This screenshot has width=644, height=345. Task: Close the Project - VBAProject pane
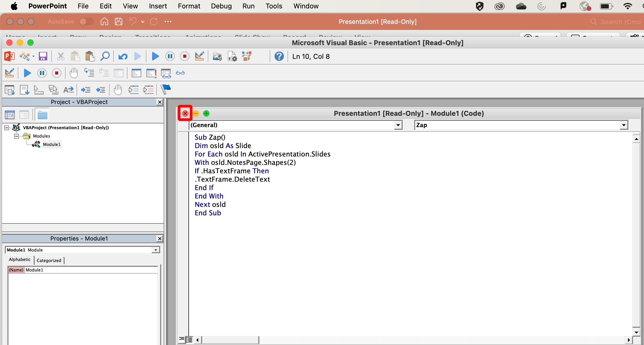[160, 102]
